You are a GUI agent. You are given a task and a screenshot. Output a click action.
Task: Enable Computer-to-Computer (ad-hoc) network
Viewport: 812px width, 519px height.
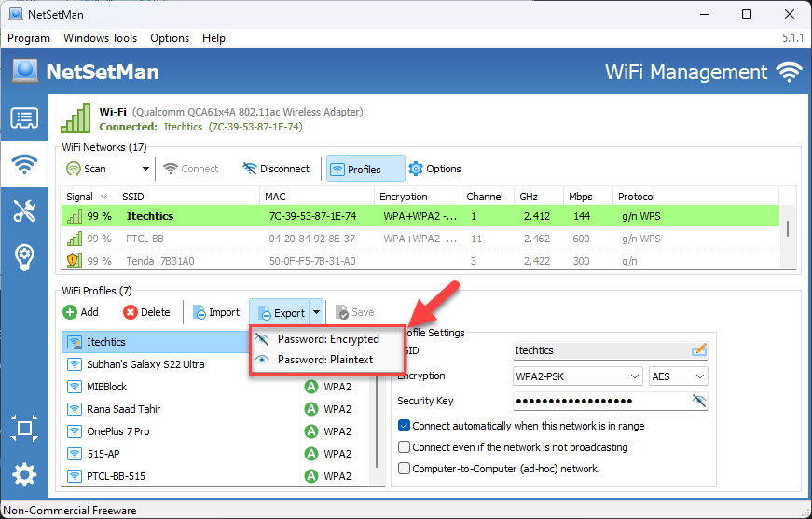pos(404,469)
